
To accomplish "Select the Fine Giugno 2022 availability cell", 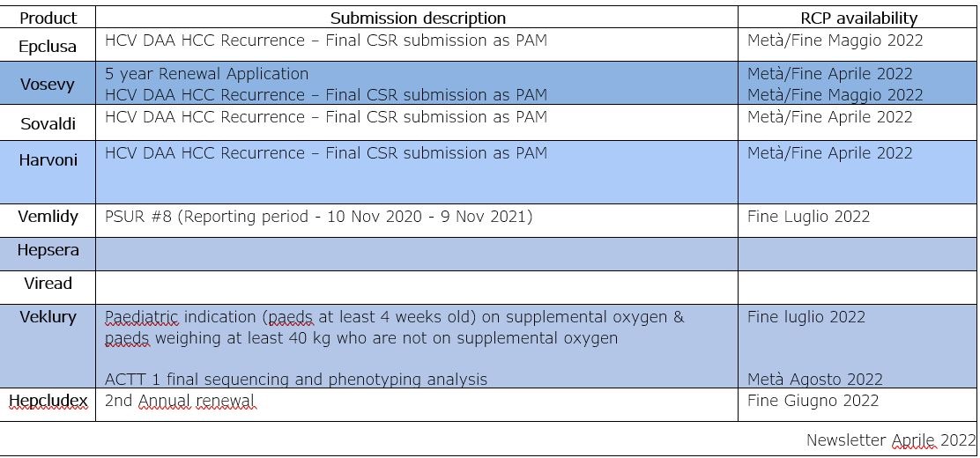I will [813, 402].
